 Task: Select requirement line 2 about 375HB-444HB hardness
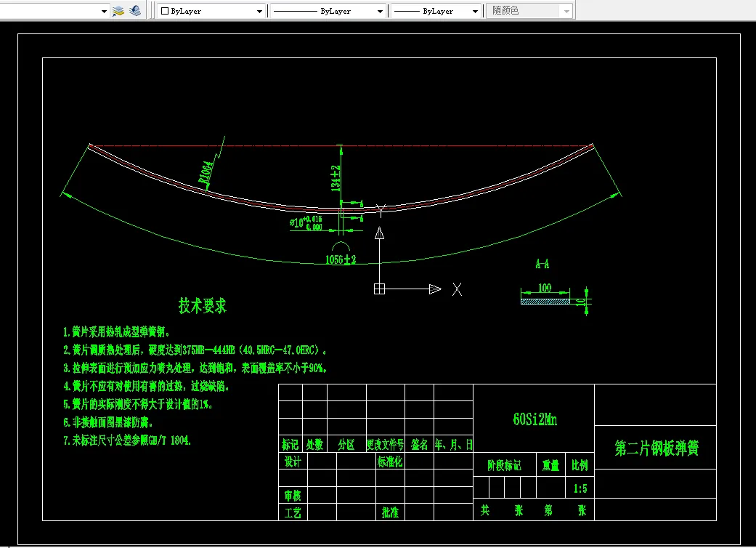(x=195, y=350)
